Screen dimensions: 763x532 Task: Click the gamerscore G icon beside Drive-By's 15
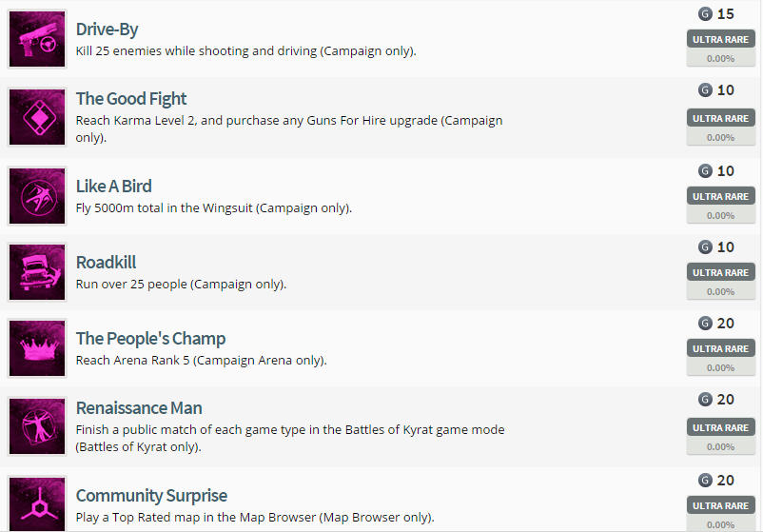[x=705, y=14]
